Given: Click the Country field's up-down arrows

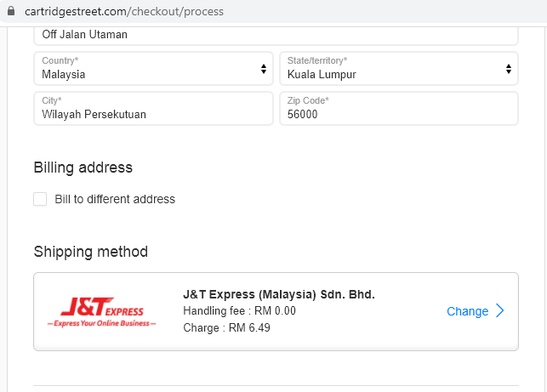Looking at the screenshot, I should (264, 69).
